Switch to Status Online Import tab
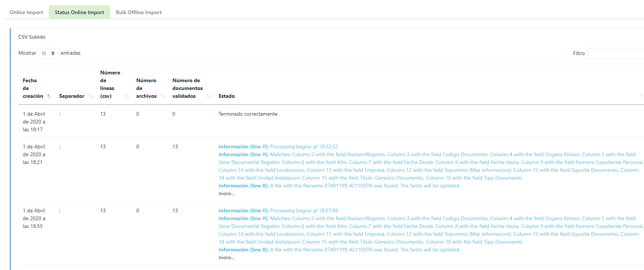The width and height of the screenshot is (644, 270). (79, 12)
